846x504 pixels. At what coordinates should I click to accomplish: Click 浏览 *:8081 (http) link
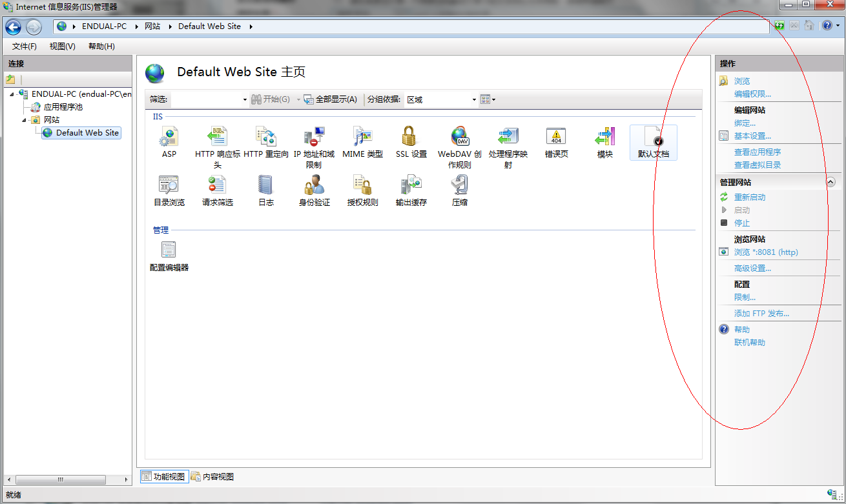[766, 252]
